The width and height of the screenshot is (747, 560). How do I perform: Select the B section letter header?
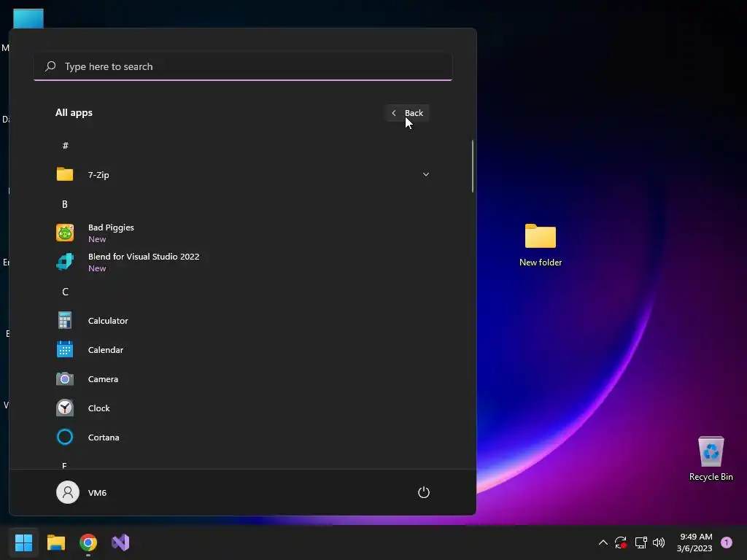[65, 204]
